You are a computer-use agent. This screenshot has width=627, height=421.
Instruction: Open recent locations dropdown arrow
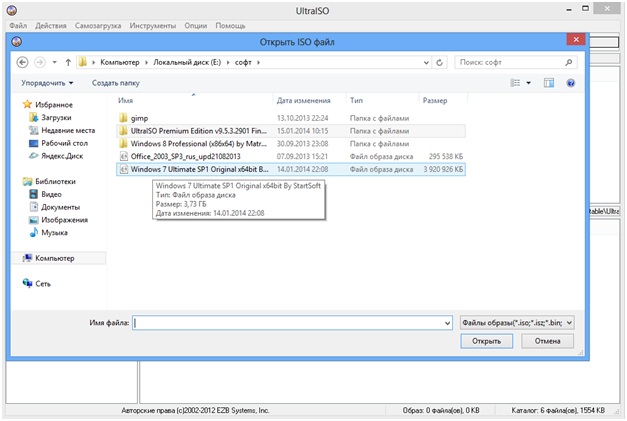(54, 62)
